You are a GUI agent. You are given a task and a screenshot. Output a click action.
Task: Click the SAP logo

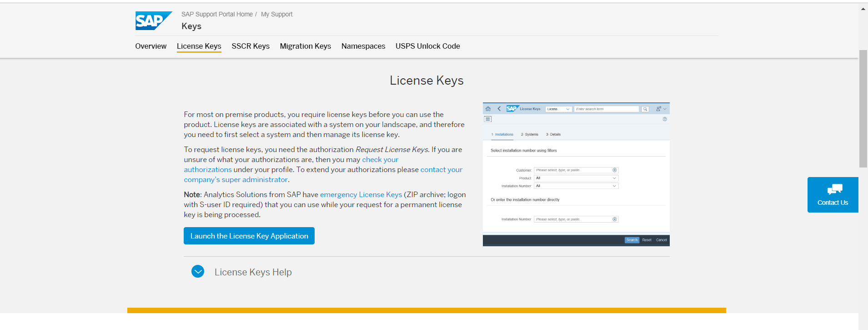154,21
